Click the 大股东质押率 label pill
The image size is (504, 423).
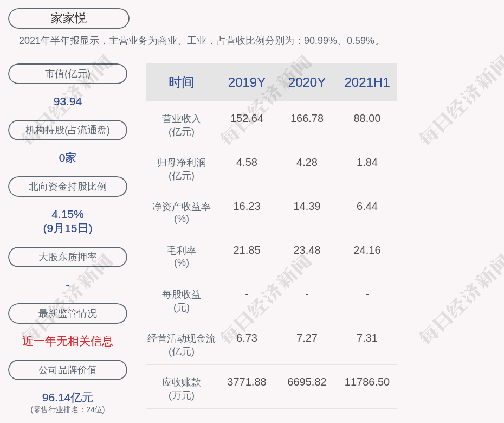pos(68,257)
